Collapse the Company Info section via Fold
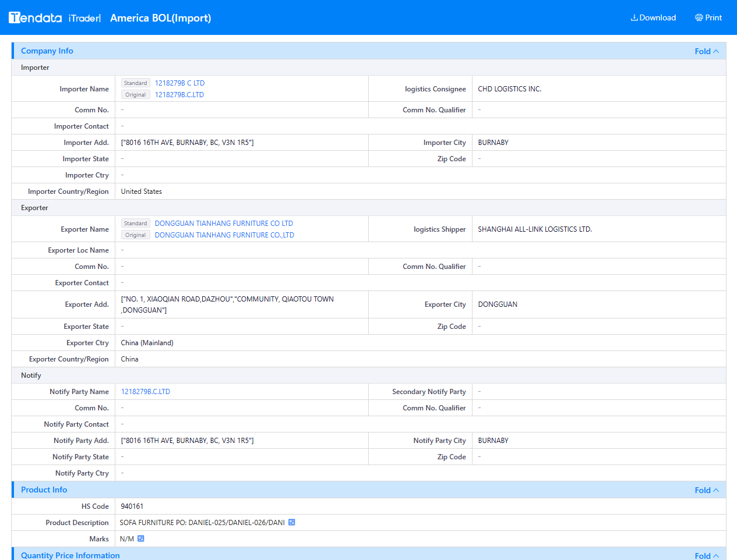Screen dimensions: 737x560 (x=707, y=51)
